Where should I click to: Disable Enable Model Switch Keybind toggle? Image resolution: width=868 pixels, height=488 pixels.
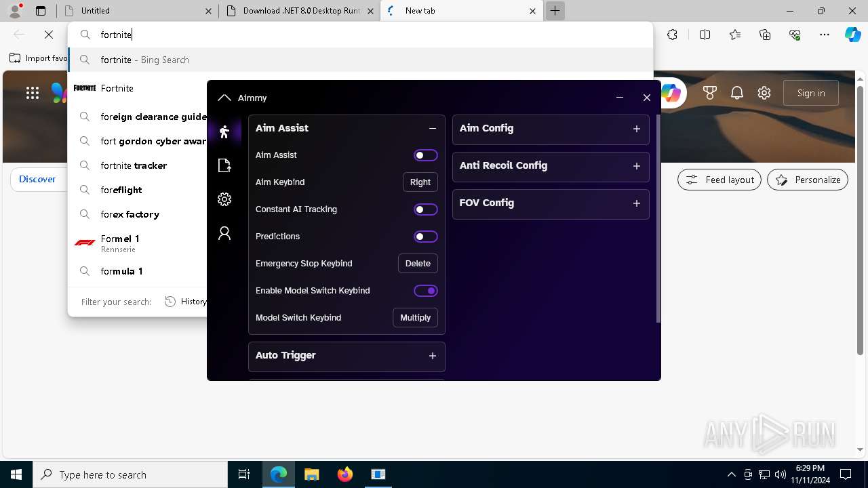click(x=426, y=291)
